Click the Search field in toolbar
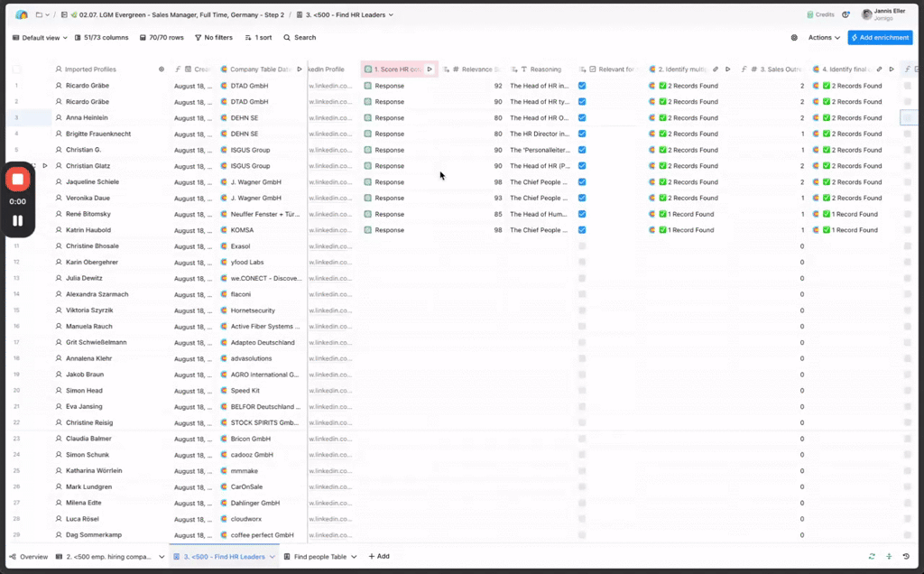The image size is (924, 574). [300, 38]
